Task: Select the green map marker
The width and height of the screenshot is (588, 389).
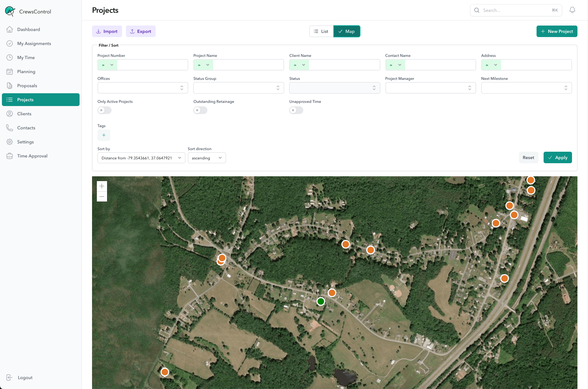Action: pos(321,301)
